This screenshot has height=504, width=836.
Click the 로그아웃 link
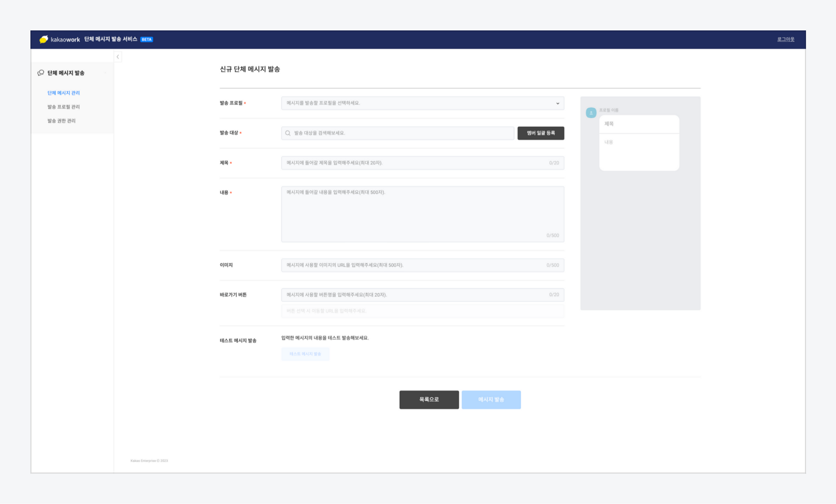(x=785, y=39)
